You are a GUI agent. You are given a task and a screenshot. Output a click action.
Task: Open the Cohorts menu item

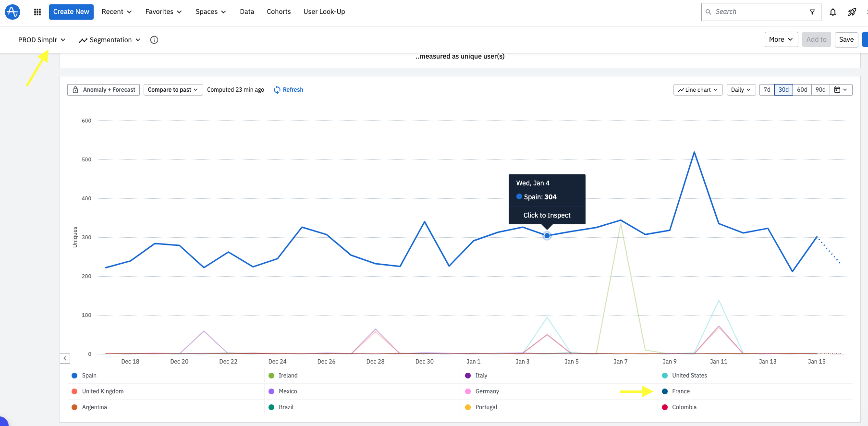pyautogui.click(x=279, y=12)
